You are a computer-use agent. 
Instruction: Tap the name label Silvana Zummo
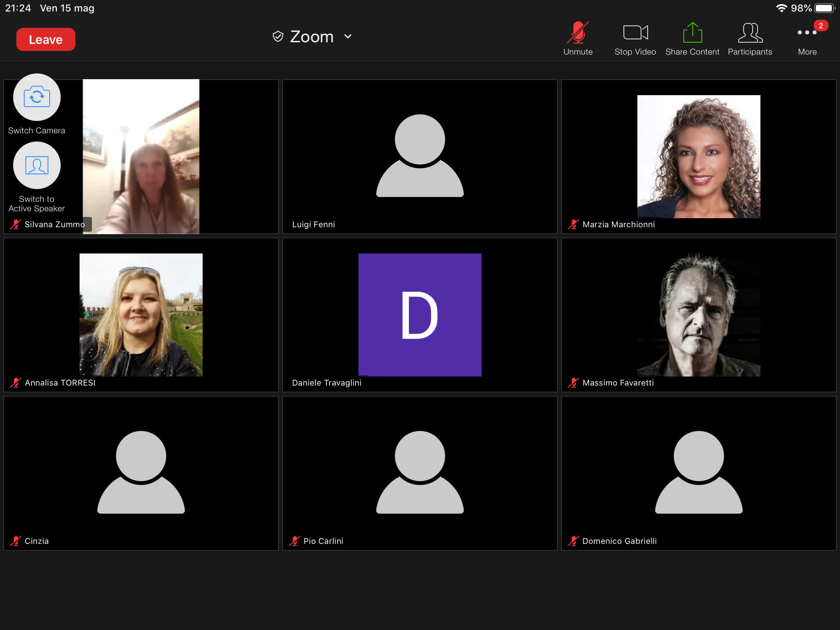click(x=55, y=224)
